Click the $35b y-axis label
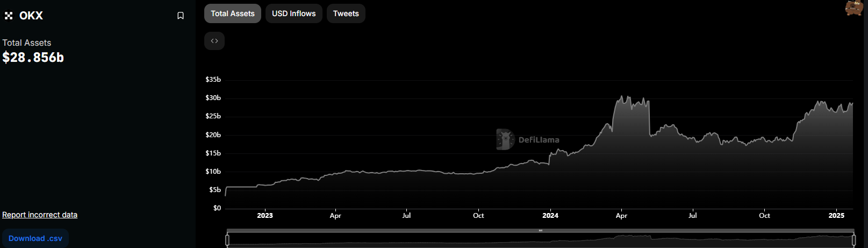Screen dimensions: 868x248 click(x=213, y=80)
